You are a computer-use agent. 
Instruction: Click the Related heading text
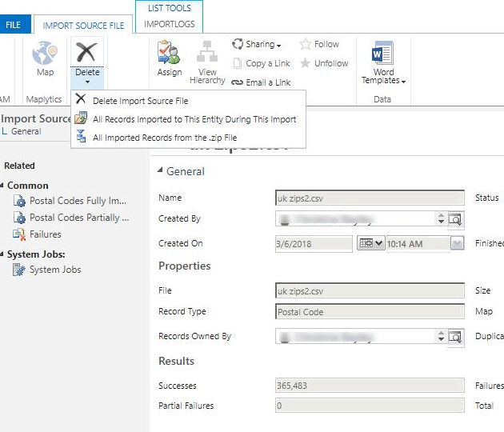pyautogui.click(x=19, y=166)
